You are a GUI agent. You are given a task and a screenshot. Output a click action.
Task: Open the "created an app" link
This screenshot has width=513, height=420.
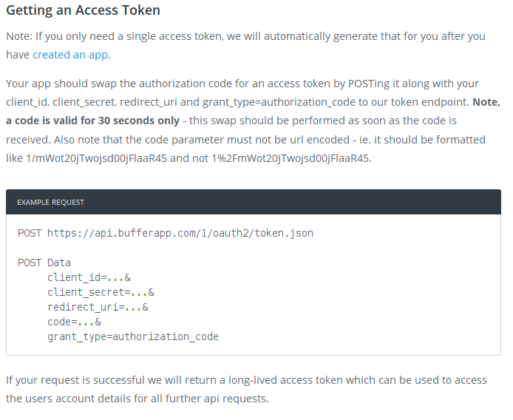click(x=72, y=54)
